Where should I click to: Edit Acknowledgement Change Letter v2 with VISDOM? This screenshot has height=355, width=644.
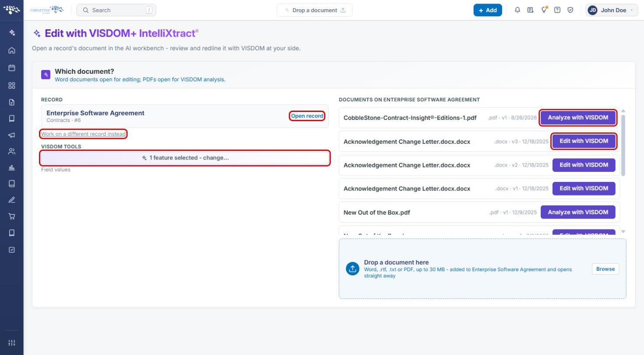coord(584,165)
